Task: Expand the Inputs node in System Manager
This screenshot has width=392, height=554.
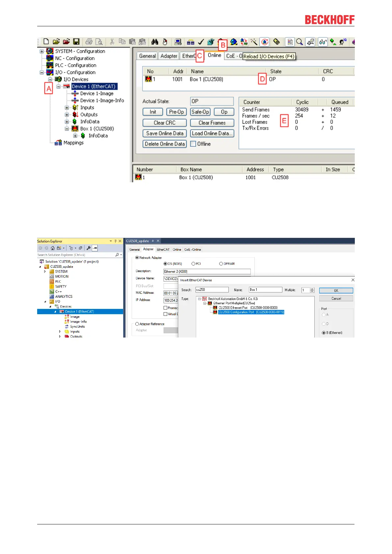Action: (67, 108)
